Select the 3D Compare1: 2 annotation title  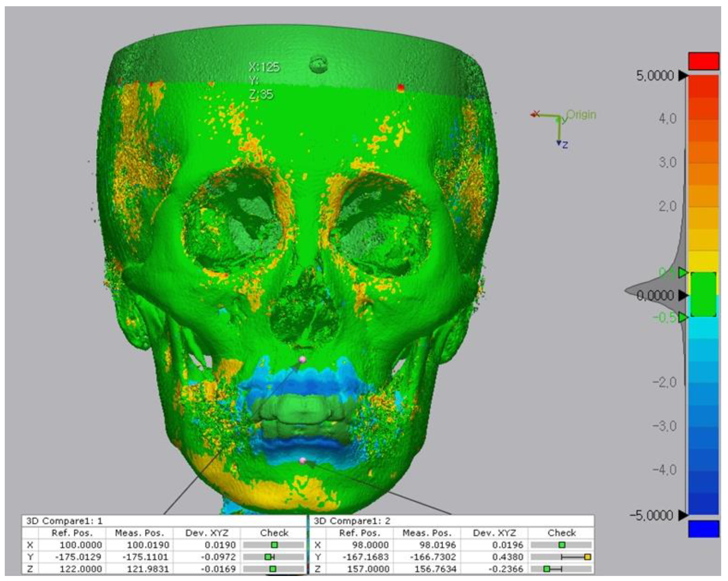tap(352, 521)
